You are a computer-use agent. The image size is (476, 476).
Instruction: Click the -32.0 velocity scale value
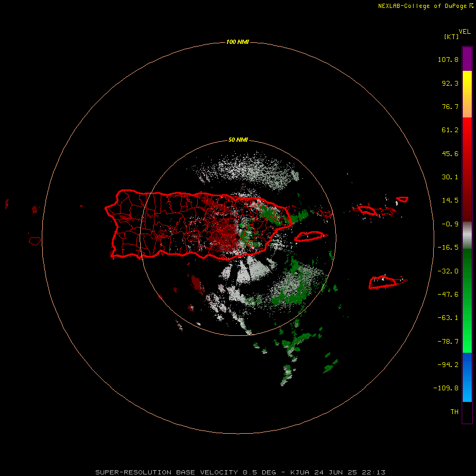click(448, 271)
